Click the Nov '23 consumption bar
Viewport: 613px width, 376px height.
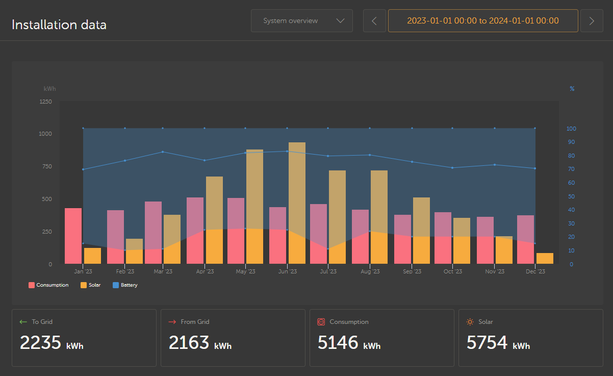pyautogui.click(x=485, y=240)
